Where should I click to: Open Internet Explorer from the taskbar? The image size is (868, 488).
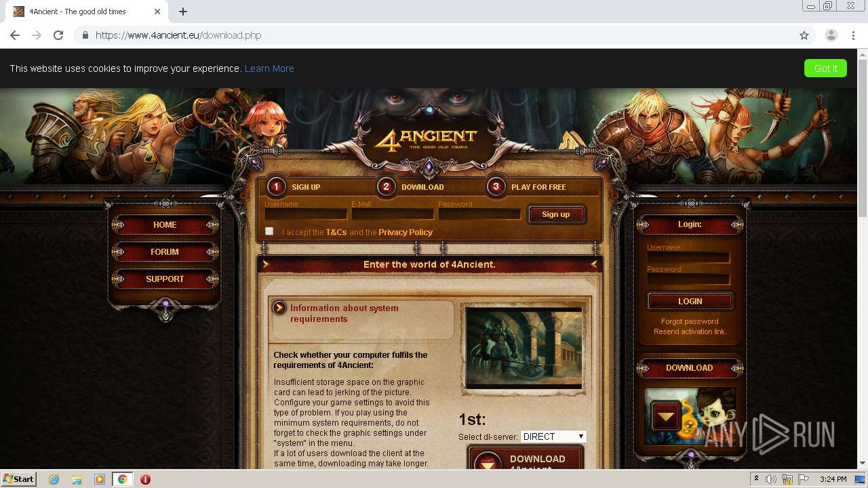[54, 479]
